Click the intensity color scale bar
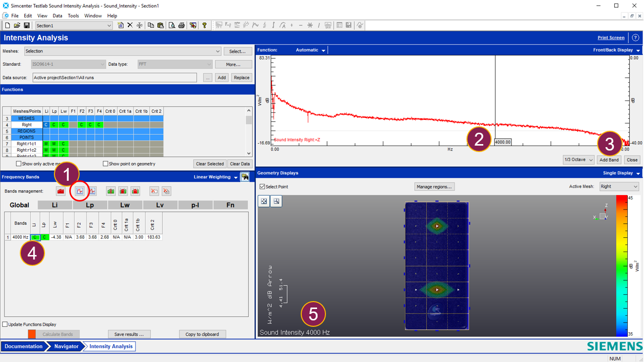The image size is (644, 362). [x=621, y=265]
